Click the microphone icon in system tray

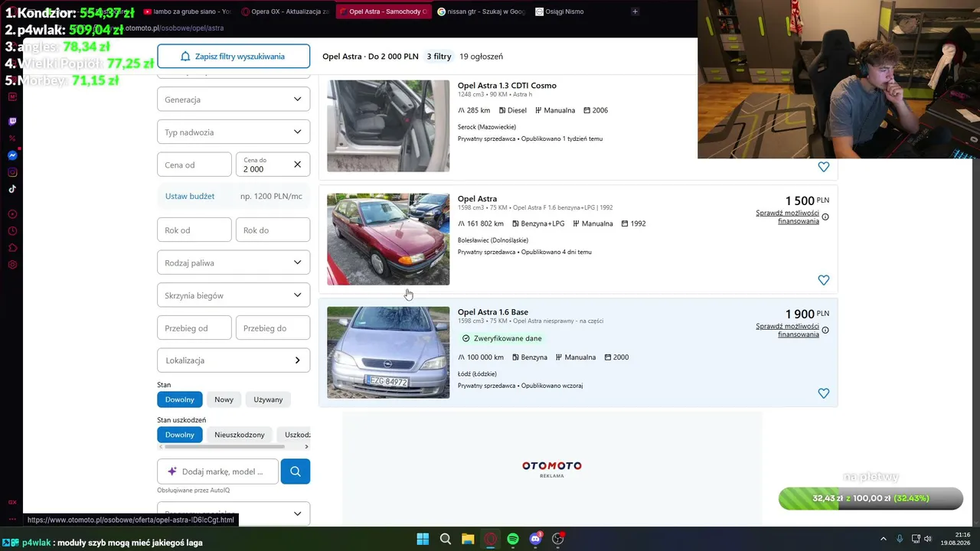pos(900,540)
